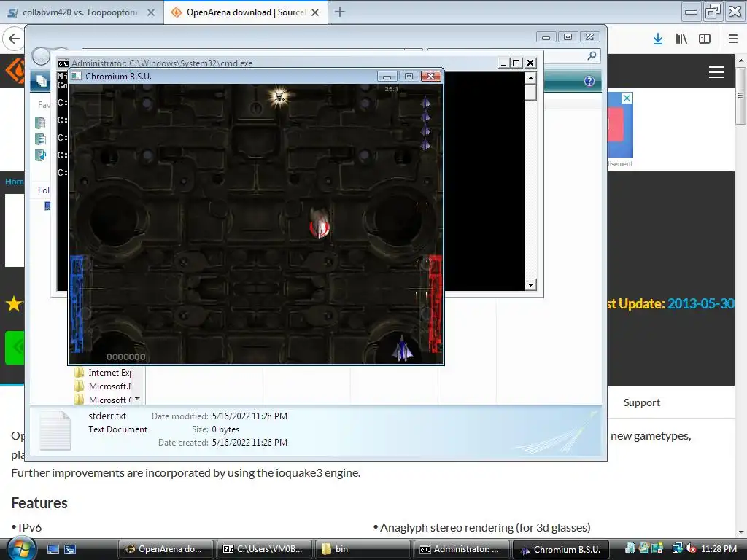Click the cmd window scroll-down arrow
Image resolution: width=747 pixels, height=560 pixels.
pos(531,285)
